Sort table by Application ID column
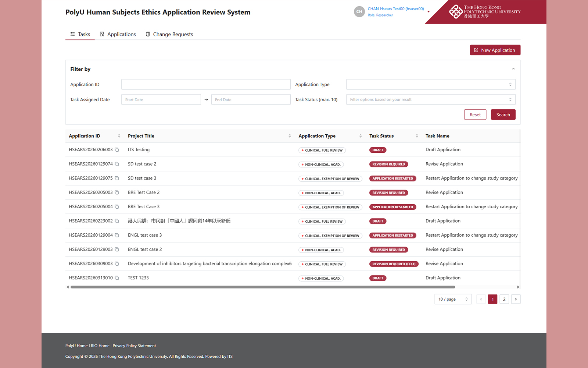588x368 pixels. pos(119,136)
